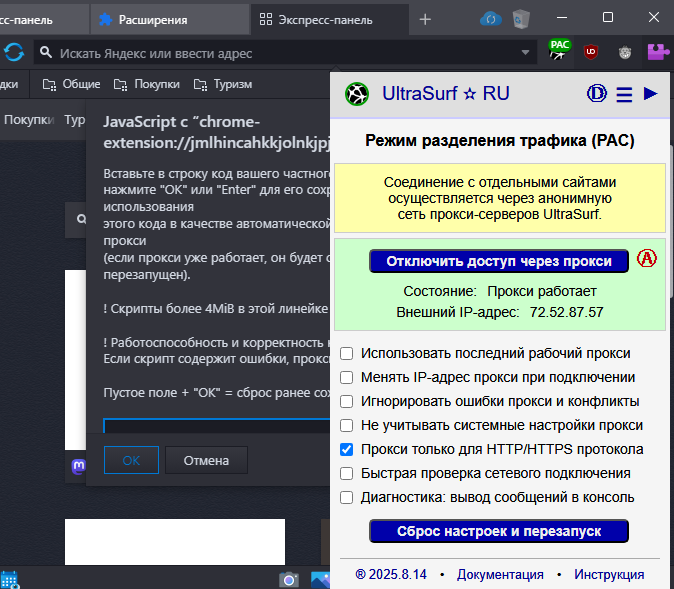Select the Покупки item in the page row
Viewport: 674px width, 589px height.
point(29,120)
